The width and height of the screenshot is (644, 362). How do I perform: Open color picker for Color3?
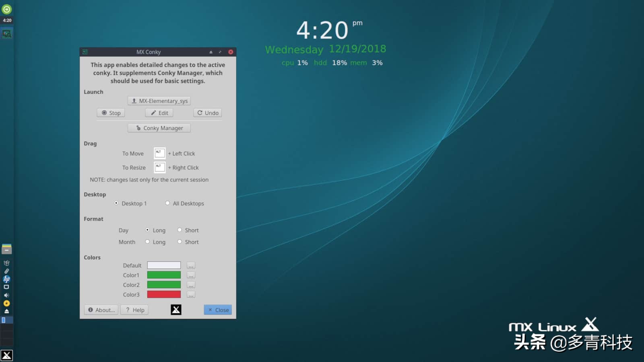(x=191, y=294)
